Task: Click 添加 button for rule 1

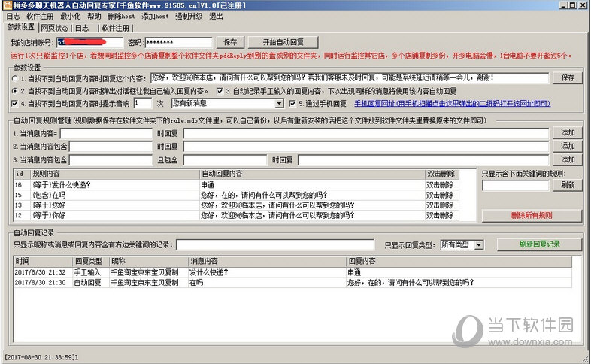Action: [568, 132]
